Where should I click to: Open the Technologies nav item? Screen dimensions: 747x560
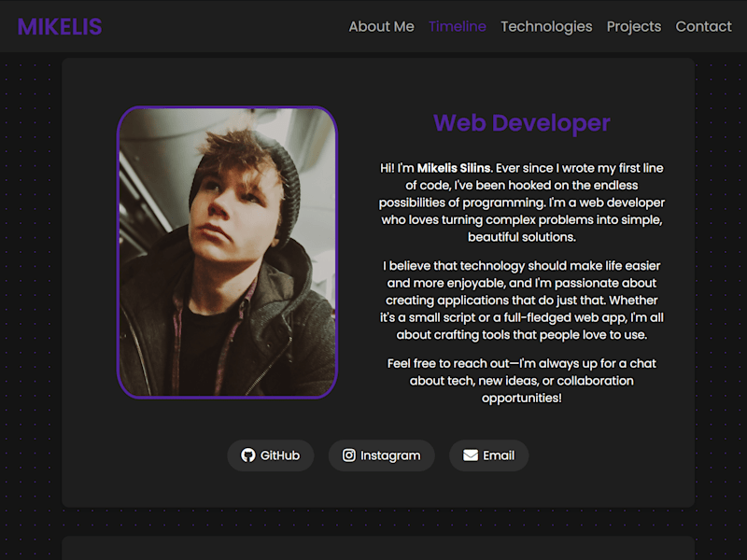point(546,27)
